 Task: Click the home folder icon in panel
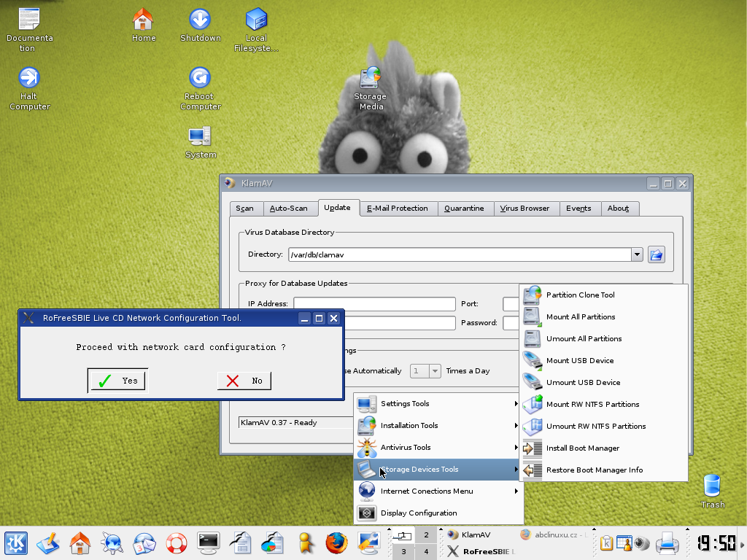[x=80, y=542]
